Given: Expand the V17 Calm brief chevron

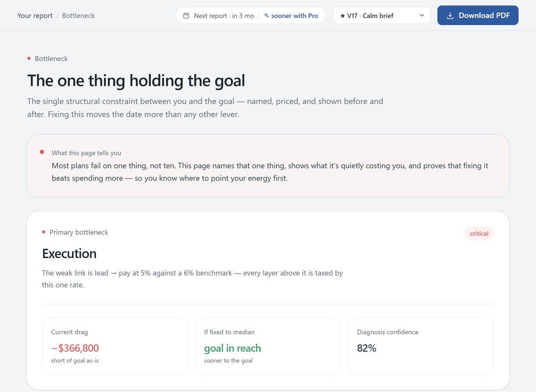Looking at the screenshot, I should pyautogui.click(x=422, y=16).
